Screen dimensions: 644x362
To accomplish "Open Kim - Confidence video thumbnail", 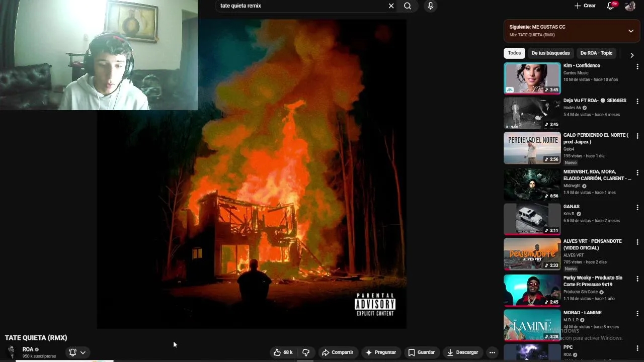I will click(532, 78).
